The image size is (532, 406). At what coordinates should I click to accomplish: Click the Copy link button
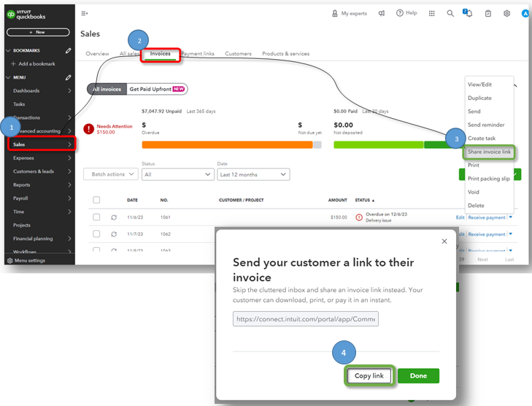pyautogui.click(x=369, y=375)
